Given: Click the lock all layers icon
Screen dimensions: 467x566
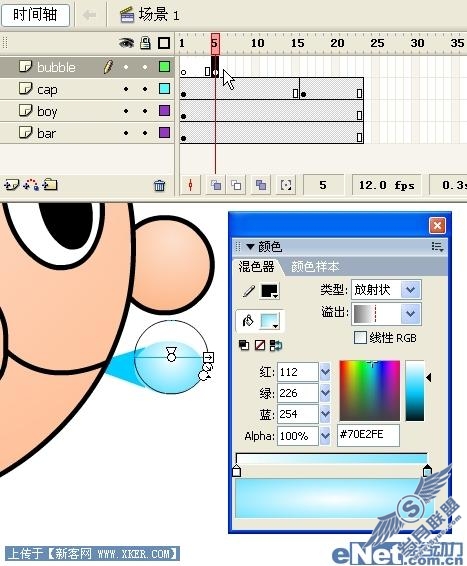Looking at the screenshot, I should [145, 43].
